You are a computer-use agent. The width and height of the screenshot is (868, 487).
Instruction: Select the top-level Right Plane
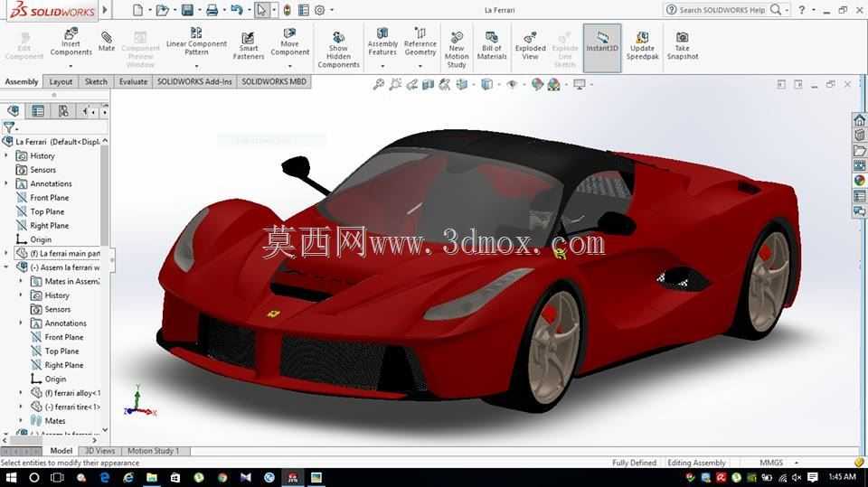49,225
